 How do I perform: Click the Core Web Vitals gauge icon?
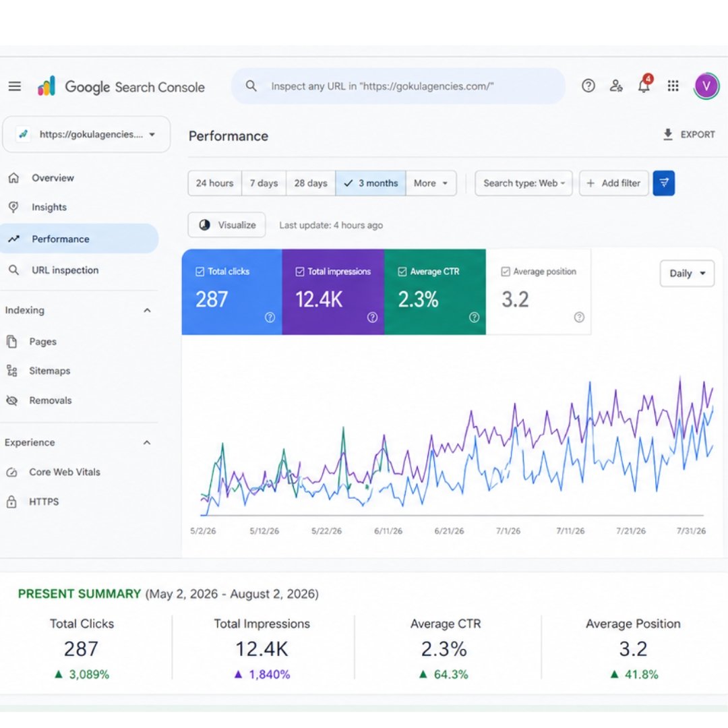[11, 472]
